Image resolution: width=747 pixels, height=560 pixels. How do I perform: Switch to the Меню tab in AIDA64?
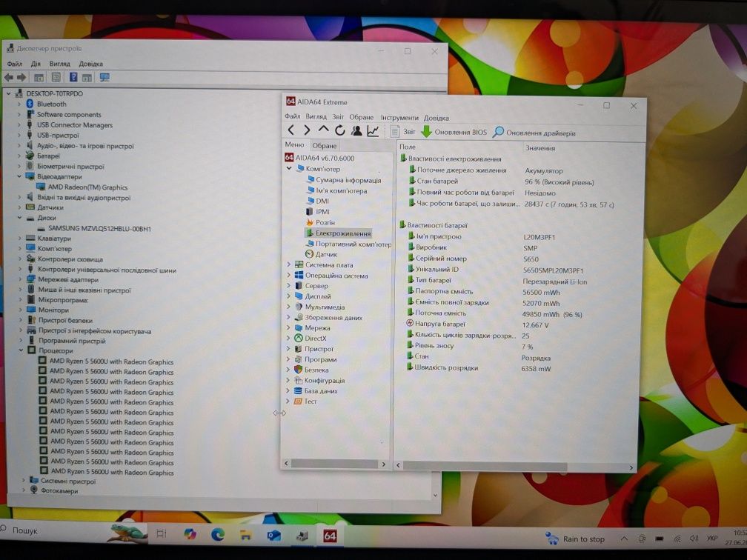click(x=294, y=144)
